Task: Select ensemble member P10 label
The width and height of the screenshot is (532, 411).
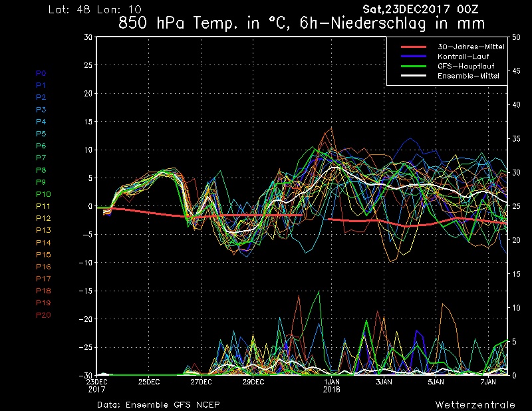Action: [43, 194]
